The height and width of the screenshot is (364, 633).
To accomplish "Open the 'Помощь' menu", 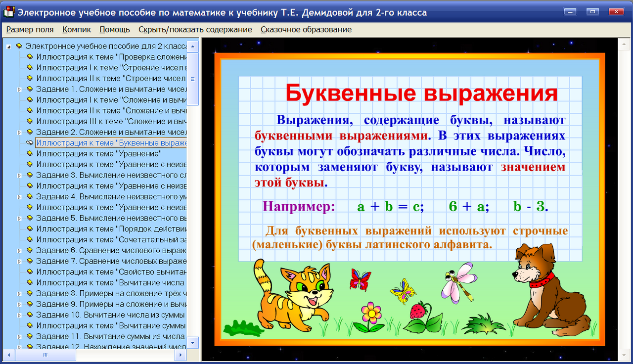I will pos(114,29).
